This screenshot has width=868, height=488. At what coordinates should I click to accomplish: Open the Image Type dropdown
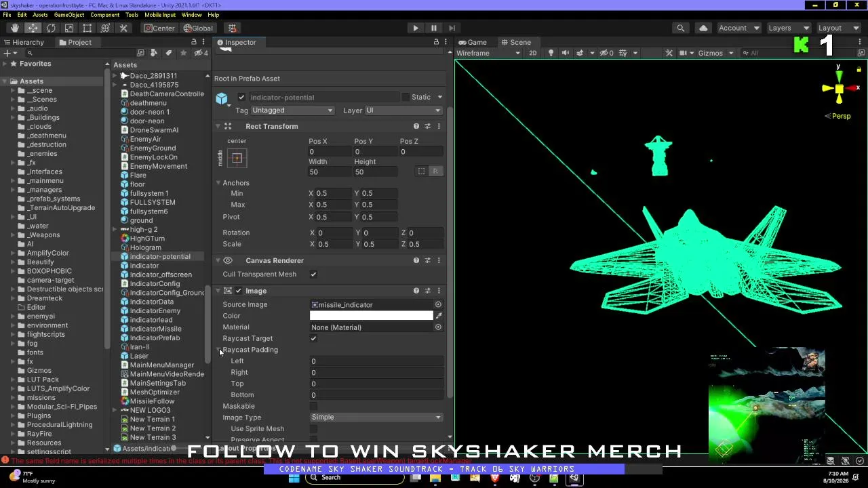point(376,418)
